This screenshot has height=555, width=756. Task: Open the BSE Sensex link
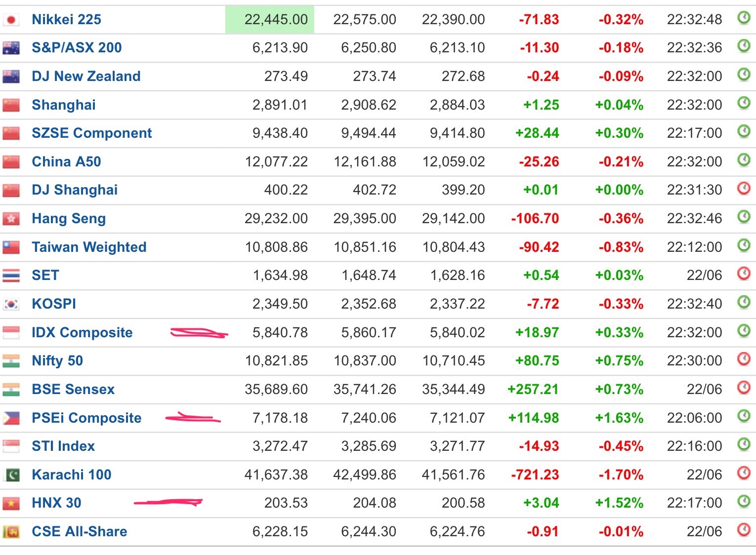pyautogui.click(x=73, y=389)
